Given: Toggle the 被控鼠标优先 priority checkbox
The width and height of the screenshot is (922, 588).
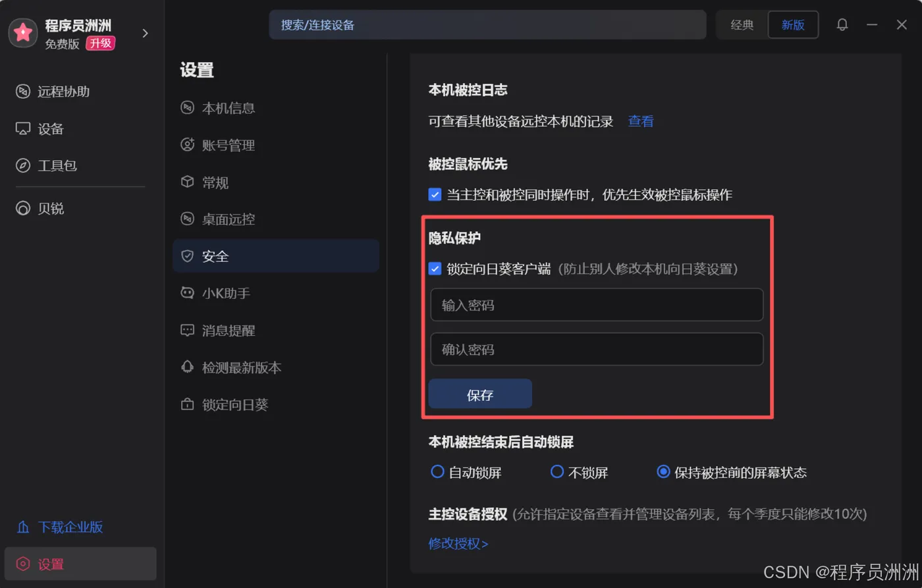Looking at the screenshot, I should point(435,194).
